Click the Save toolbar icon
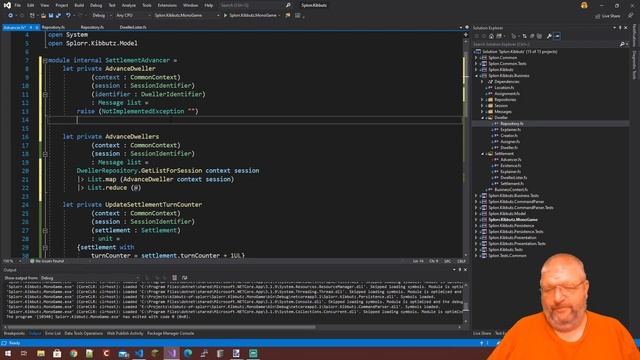 tap(51, 16)
